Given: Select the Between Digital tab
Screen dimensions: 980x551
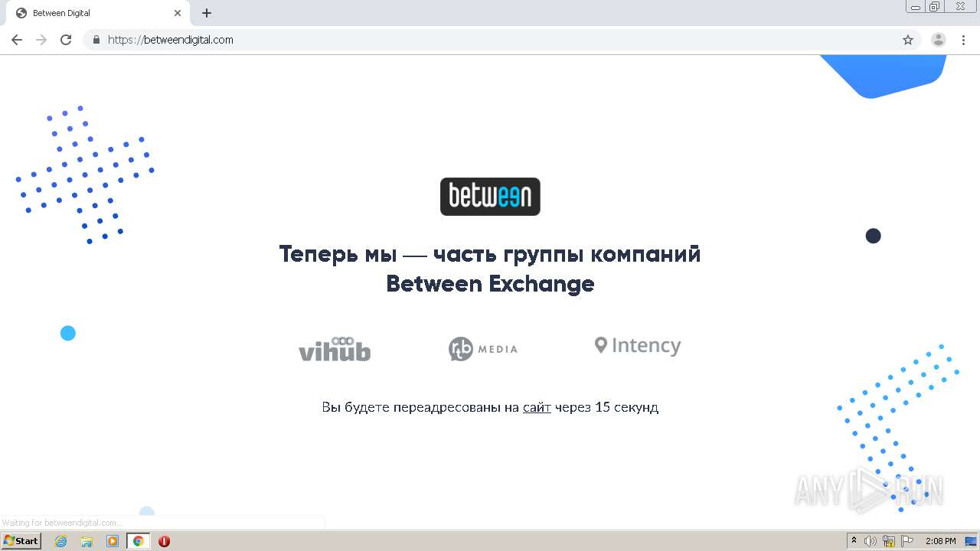Looking at the screenshot, I should coord(98,13).
